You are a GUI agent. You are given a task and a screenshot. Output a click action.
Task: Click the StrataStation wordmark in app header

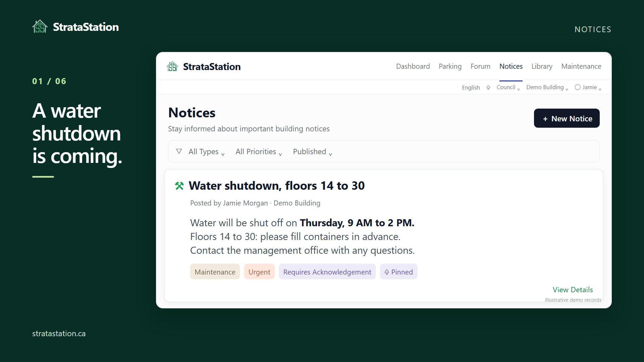point(212,67)
